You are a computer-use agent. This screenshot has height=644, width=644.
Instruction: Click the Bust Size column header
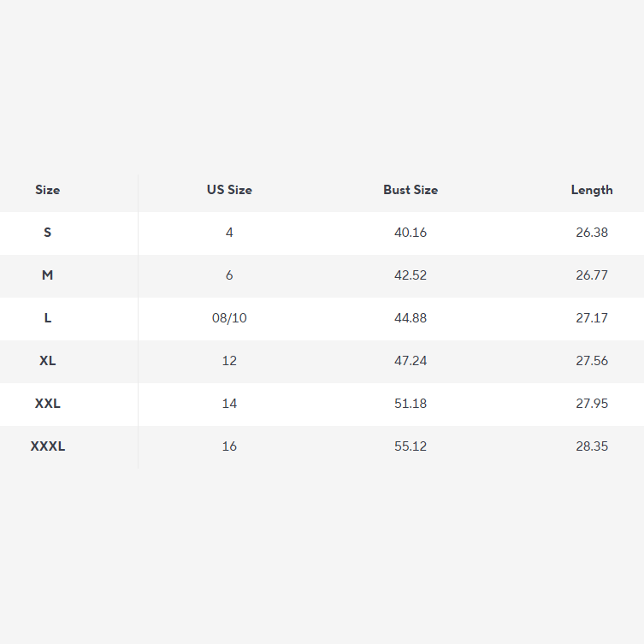(411, 190)
